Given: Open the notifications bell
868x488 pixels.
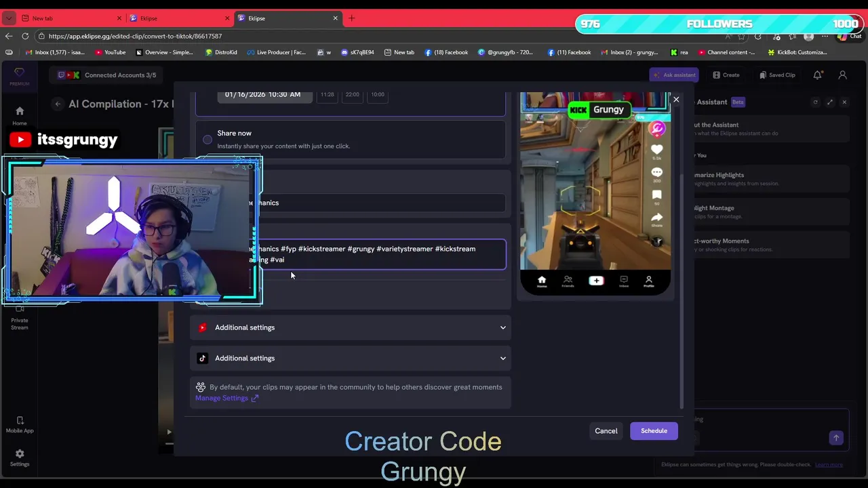Looking at the screenshot, I should click(818, 75).
